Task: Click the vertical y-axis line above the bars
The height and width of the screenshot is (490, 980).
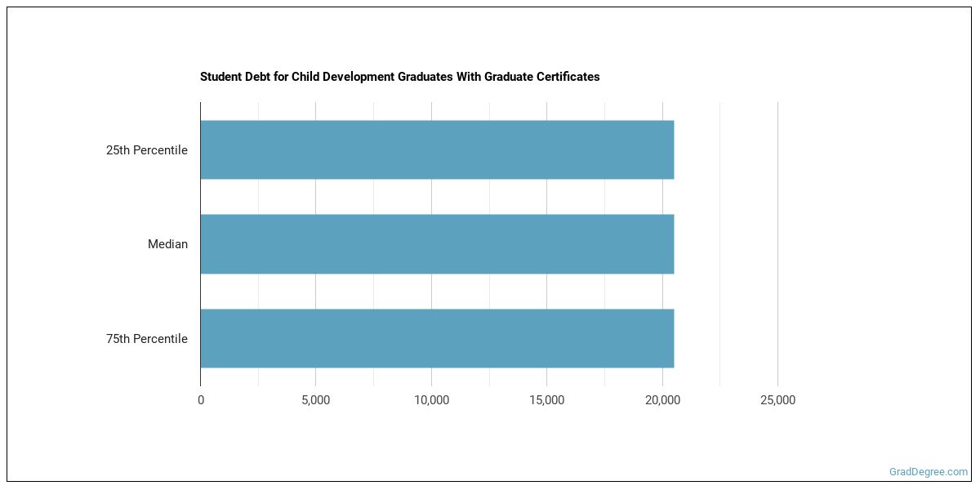Action: tap(200, 110)
